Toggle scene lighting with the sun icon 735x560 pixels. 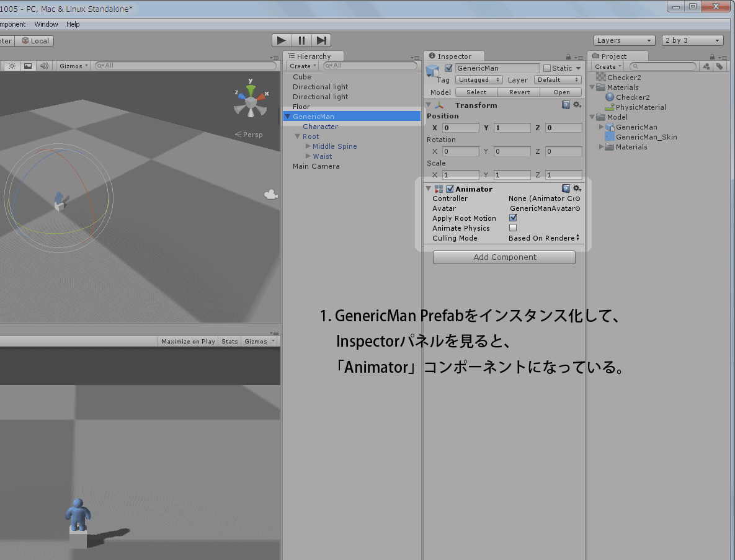[11, 65]
